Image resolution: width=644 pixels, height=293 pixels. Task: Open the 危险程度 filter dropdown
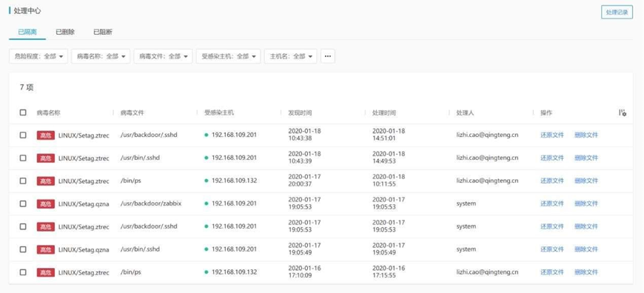(38, 56)
